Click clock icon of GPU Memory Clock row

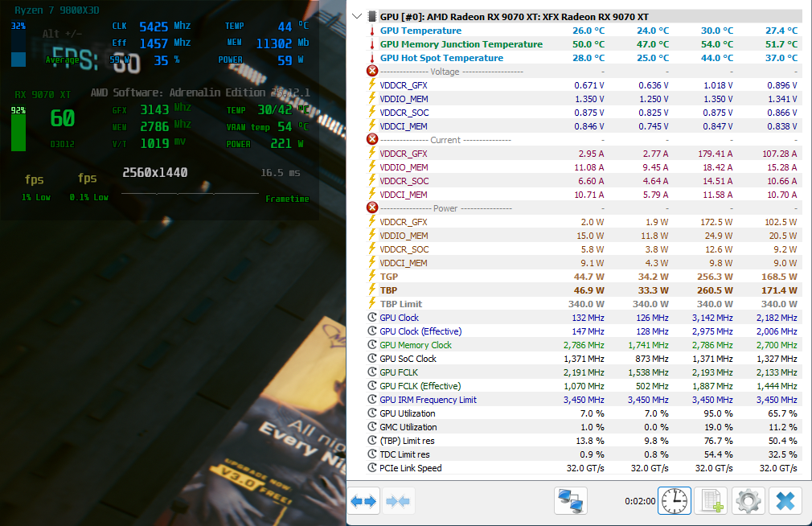(x=371, y=344)
